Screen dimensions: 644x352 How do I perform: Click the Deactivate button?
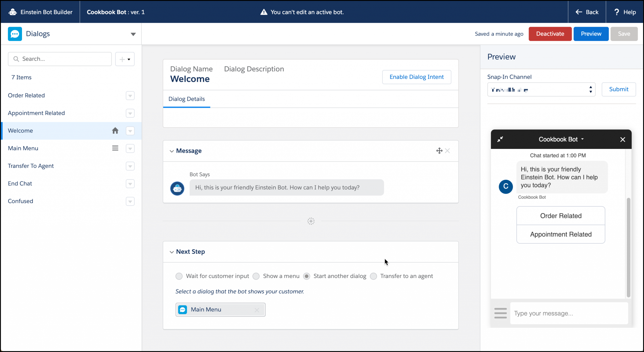(550, 34)
